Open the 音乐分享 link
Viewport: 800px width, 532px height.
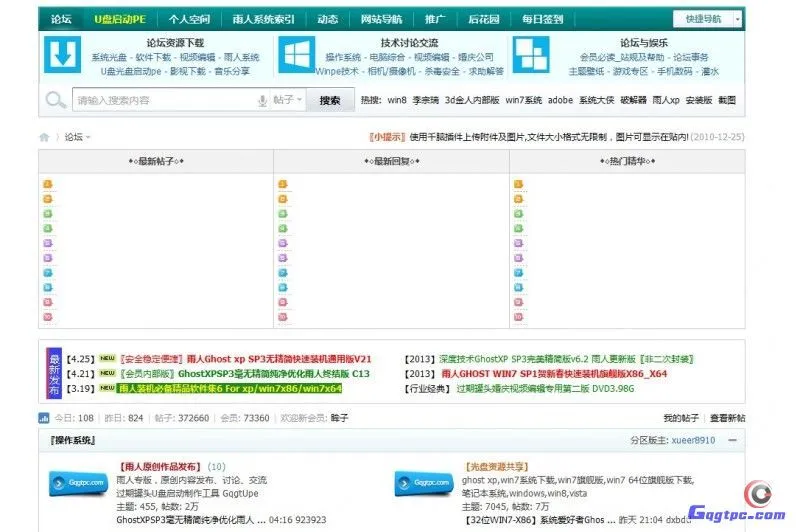click(x=232, y=71)
